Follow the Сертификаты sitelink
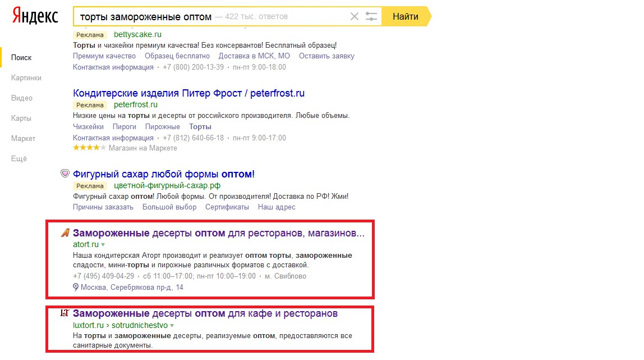 [x=227, y=207]
